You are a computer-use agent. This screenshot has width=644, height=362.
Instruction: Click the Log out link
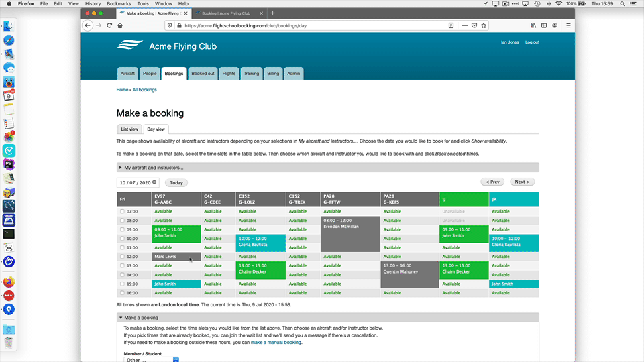click(x=532, y=42)
